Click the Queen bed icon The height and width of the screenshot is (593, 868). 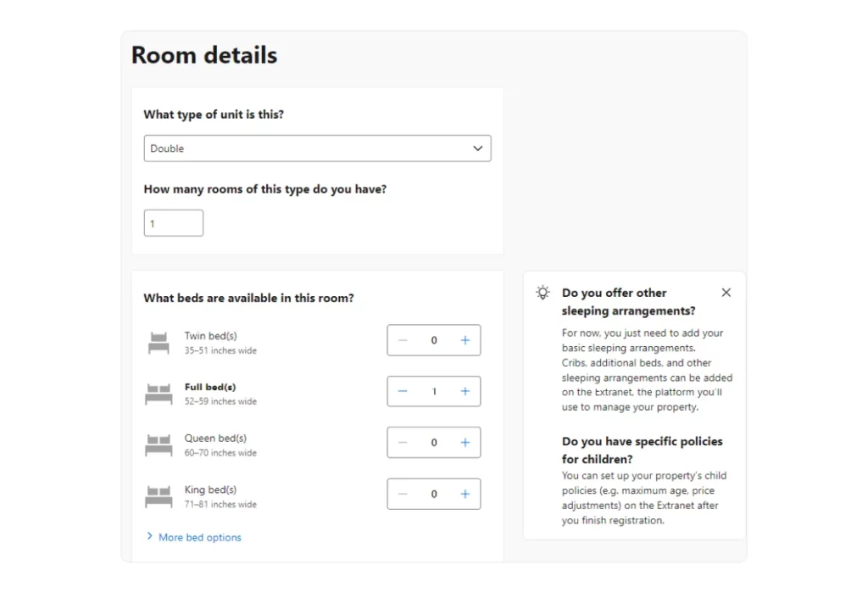(x=159, y=445)
